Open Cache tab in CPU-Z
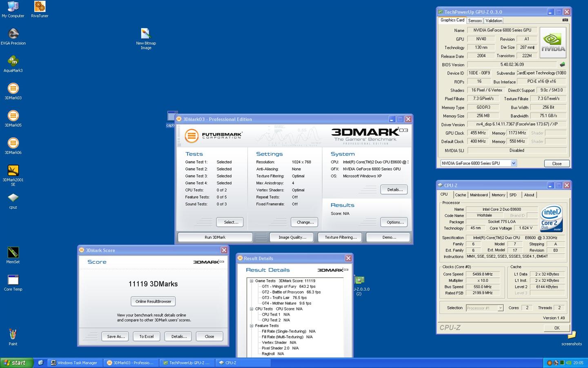 pyautogui.click(x=460, y=195)
